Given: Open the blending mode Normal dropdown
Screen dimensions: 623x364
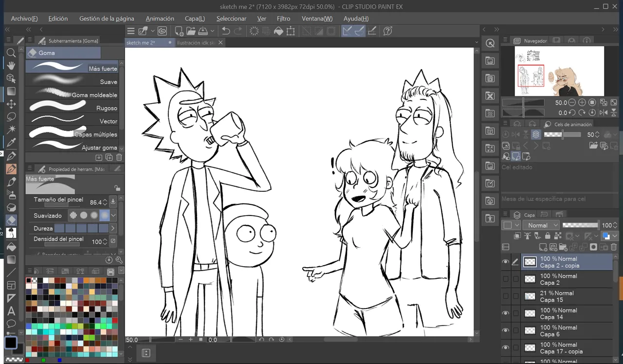Looking at the screenshot, I should coord(541,225).
